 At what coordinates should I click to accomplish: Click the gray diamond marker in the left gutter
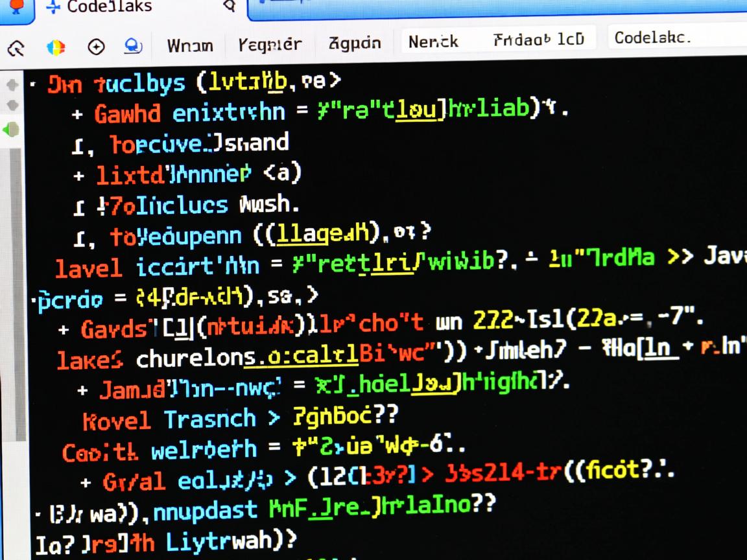(x=11, y=84)
